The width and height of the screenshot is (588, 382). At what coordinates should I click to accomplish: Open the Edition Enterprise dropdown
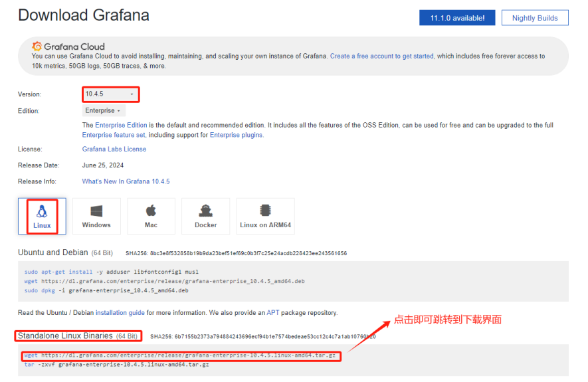tap(104, 110)
